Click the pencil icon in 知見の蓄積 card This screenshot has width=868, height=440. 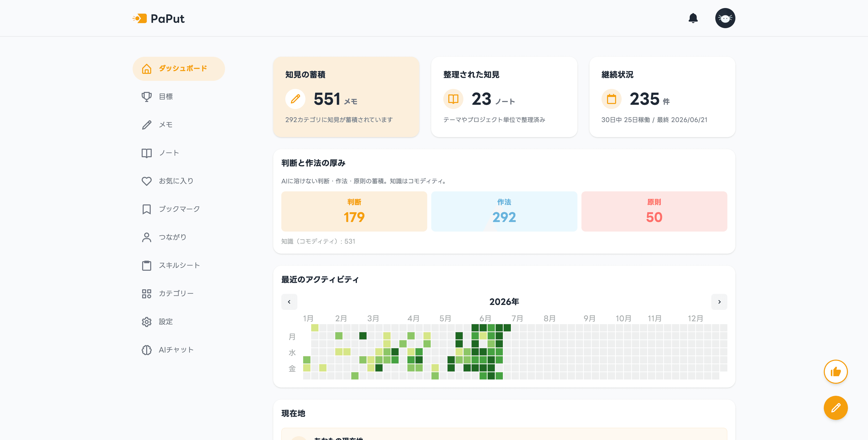pos(295,99)
